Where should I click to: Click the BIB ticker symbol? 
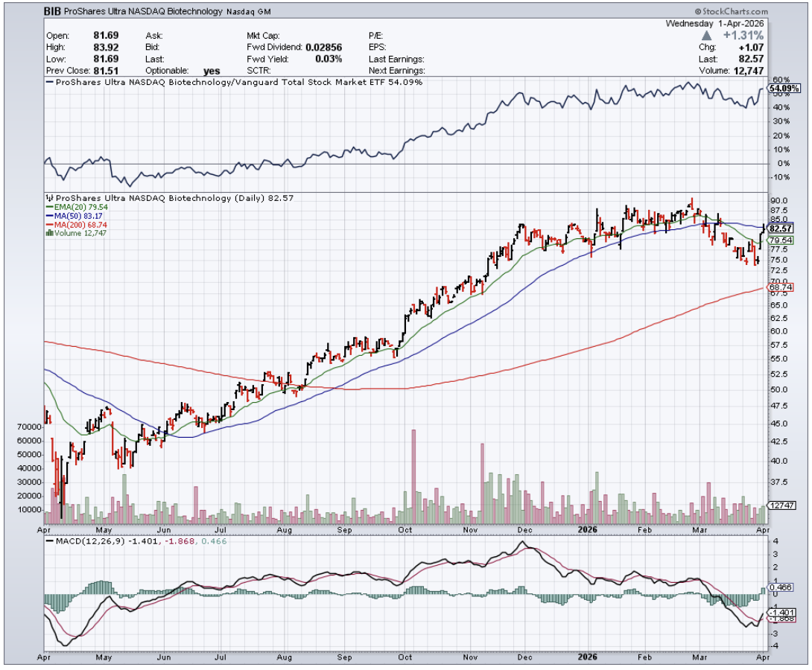[x=52, y=12]
